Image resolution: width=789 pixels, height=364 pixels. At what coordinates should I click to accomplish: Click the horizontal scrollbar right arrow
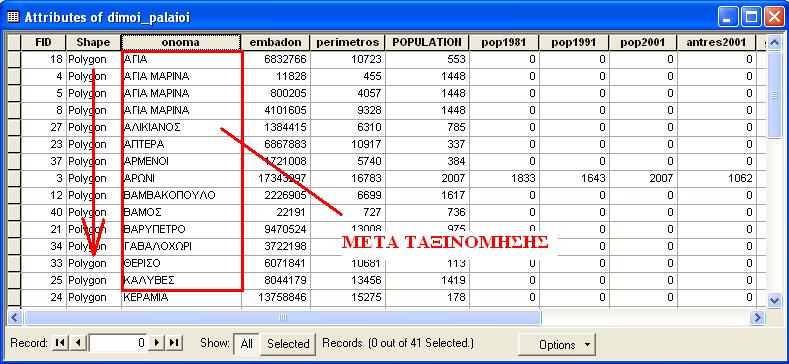[757, 318]
